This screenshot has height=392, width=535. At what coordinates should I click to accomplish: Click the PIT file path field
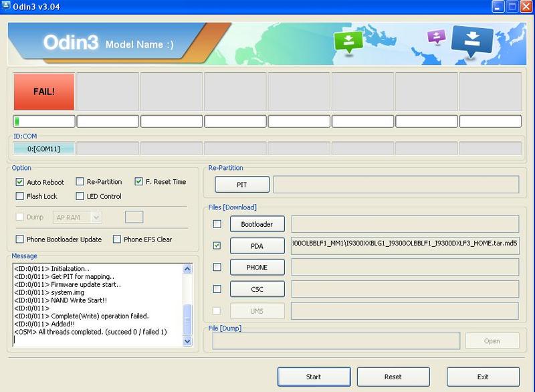click(x=396, y=184)
